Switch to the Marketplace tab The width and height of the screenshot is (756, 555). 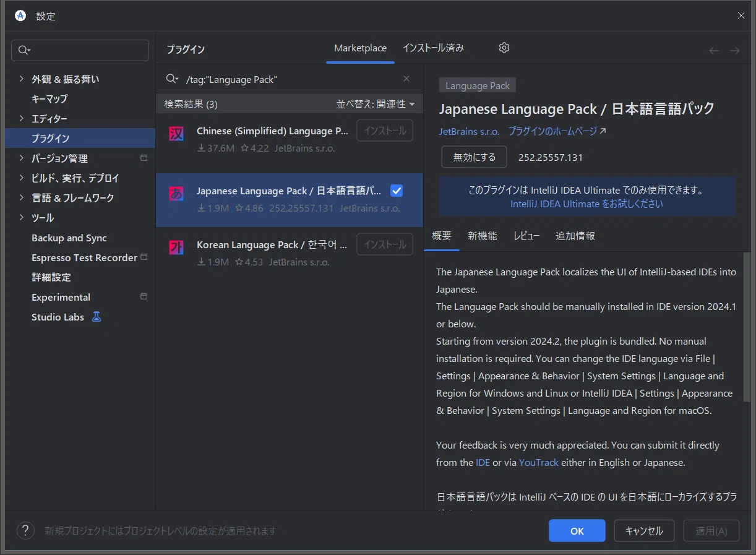click(360, 48)
